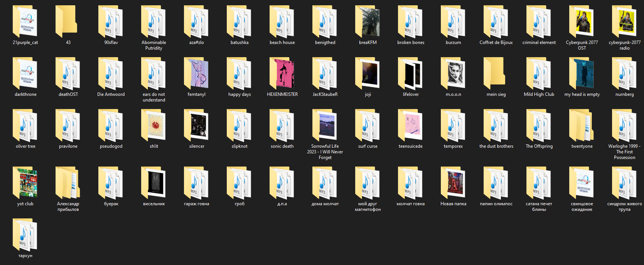Viewport: 644px width, 265px height.
Task: Click the yot club folder thumbnail
Action: click(25, 182)
